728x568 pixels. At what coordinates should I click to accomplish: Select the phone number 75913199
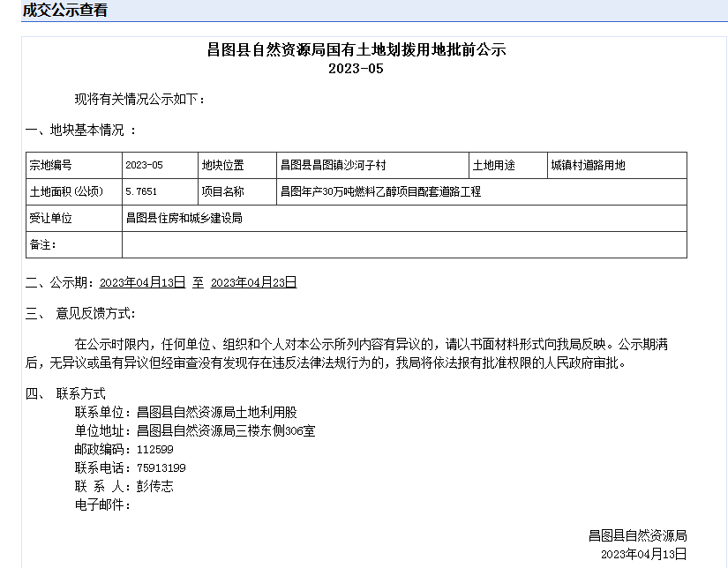(161, 467)
